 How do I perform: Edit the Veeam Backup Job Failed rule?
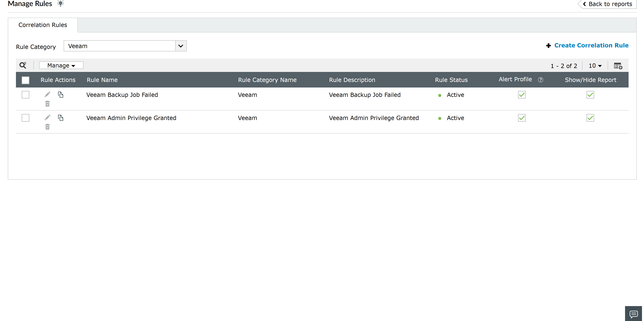(x=47, y=94)
